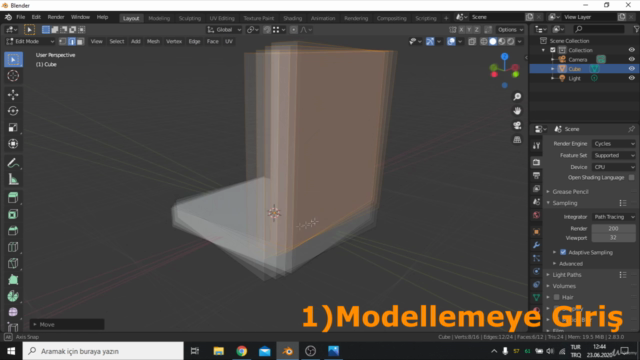The height and width of the screenshot is (360, 640).
Task: Open the Render Engine Cycles dropdown
Action: point(614,144)
